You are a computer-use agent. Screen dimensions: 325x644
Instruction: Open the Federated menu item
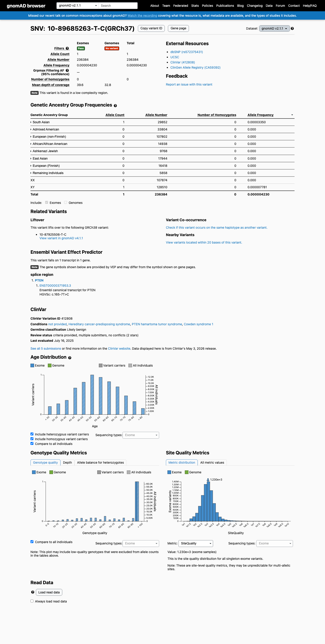pyautogui.click(x=181, y=6)
